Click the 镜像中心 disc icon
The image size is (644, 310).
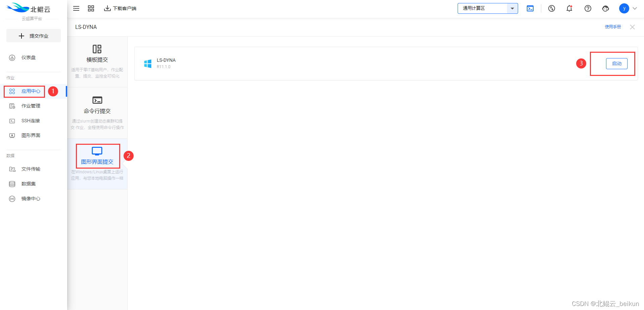[x=12, y=199]
